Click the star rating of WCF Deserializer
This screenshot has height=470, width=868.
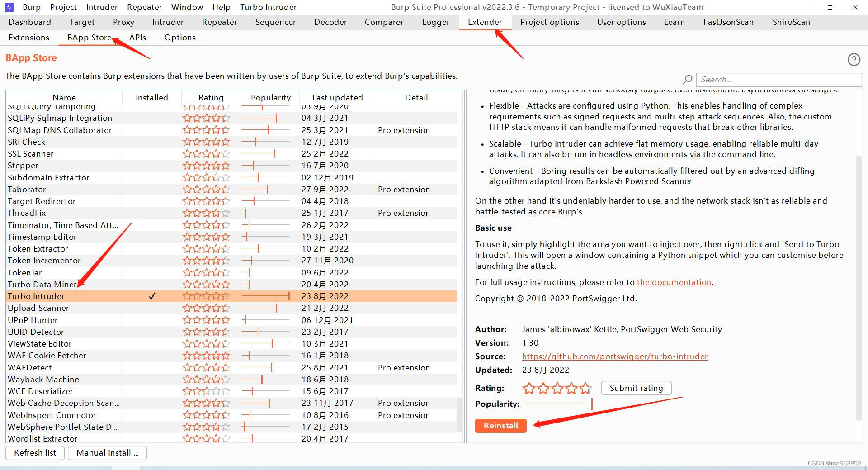point(207,391)
